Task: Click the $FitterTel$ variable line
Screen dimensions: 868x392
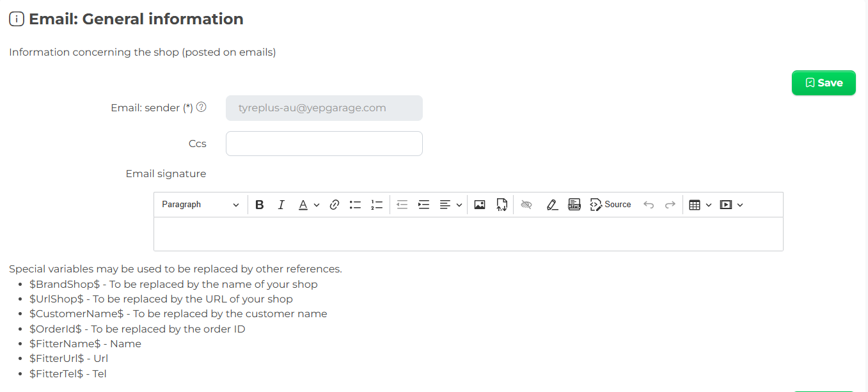Action: 68,373
